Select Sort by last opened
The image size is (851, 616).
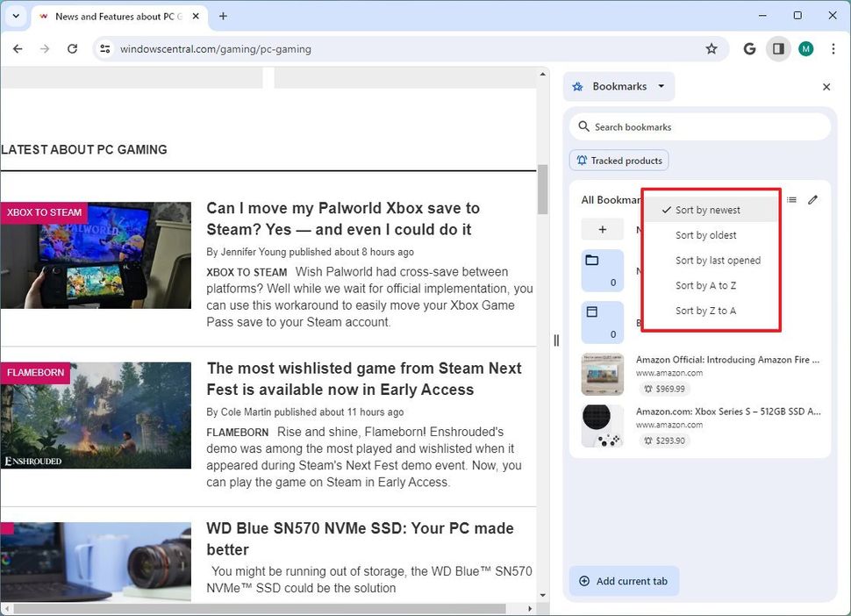(718, 260)
